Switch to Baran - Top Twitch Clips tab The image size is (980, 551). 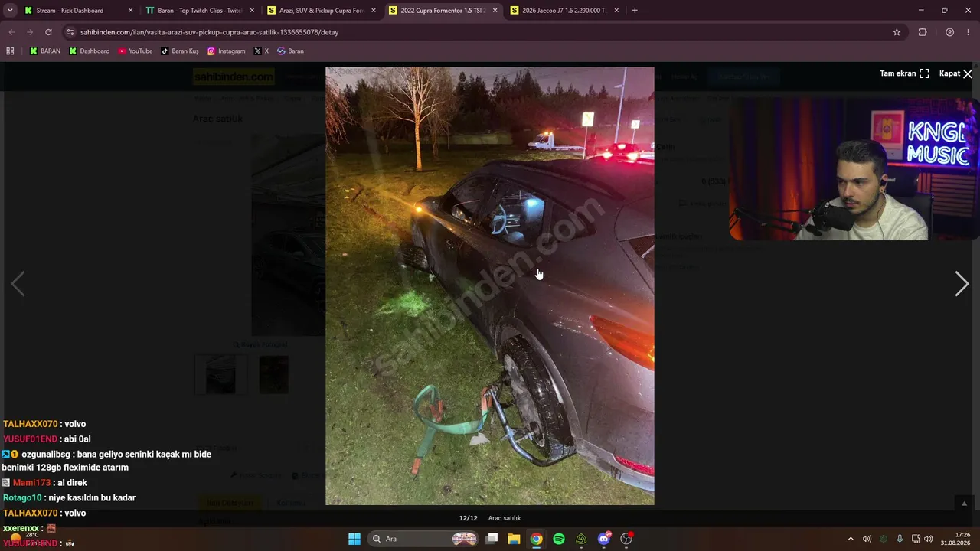199,11
